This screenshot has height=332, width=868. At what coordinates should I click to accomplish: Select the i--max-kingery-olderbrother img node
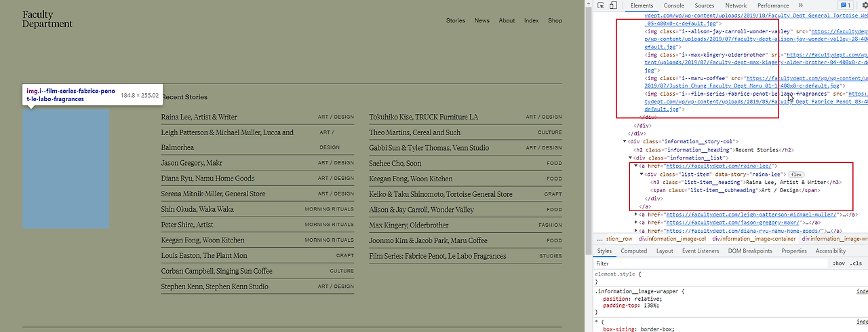click(x=756, y=61)
